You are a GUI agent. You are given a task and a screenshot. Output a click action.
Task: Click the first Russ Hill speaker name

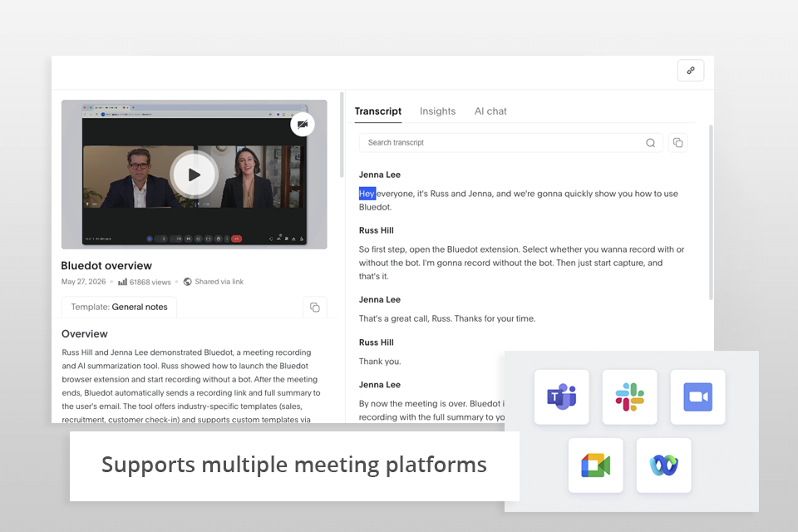coord(376,230)
